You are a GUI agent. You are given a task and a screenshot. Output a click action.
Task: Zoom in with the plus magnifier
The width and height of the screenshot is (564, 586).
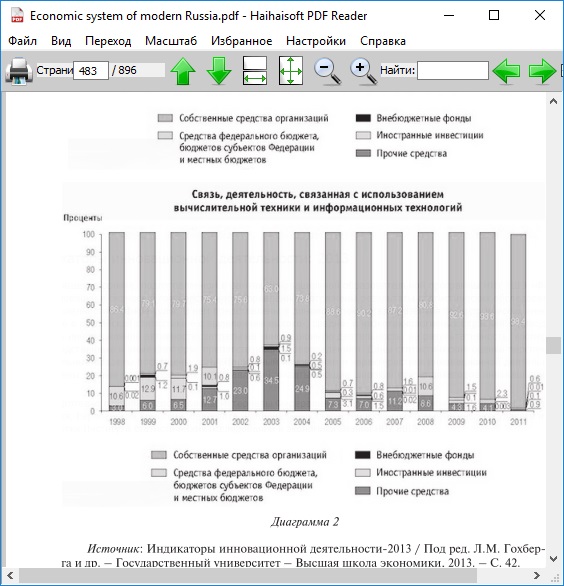(x=363, y=71)
